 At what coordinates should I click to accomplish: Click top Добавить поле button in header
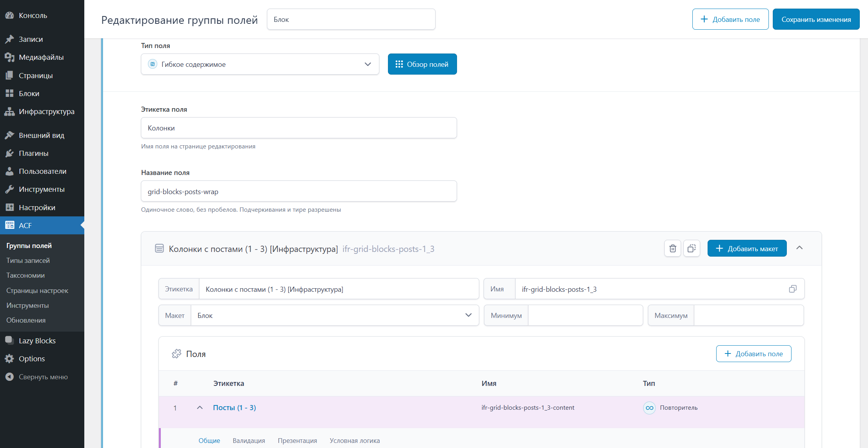[730, 19]
